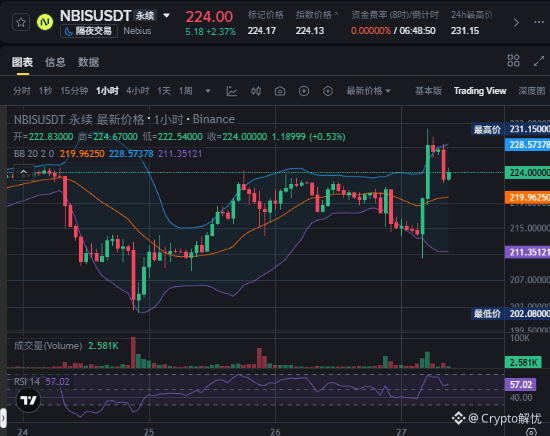
Task: Open more timeframes dropdown arrow
Action: pyautogui.click(x=208, y=91)
